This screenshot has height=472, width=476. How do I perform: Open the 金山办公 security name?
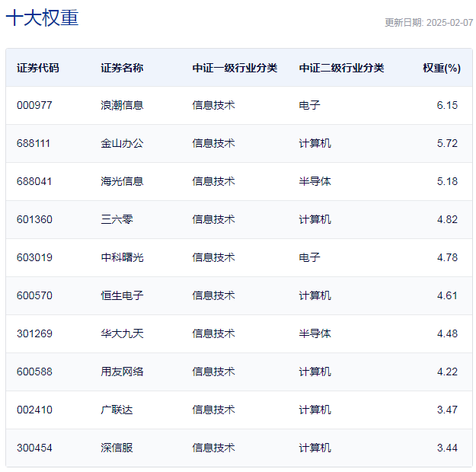tap(122, 143)
